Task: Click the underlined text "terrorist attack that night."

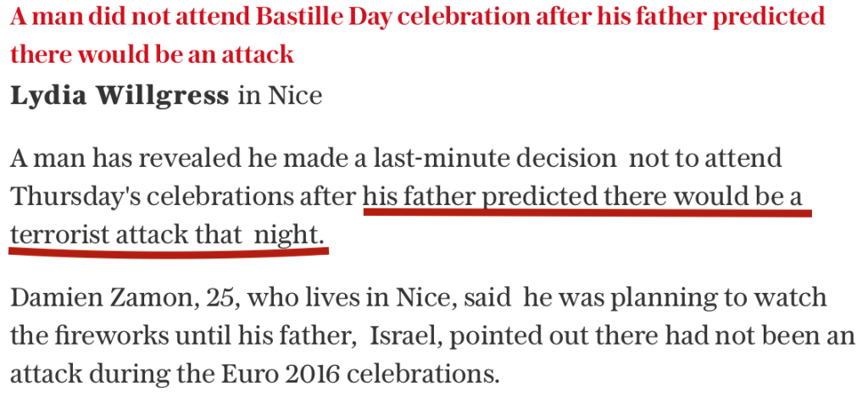Action: (167, 235)
